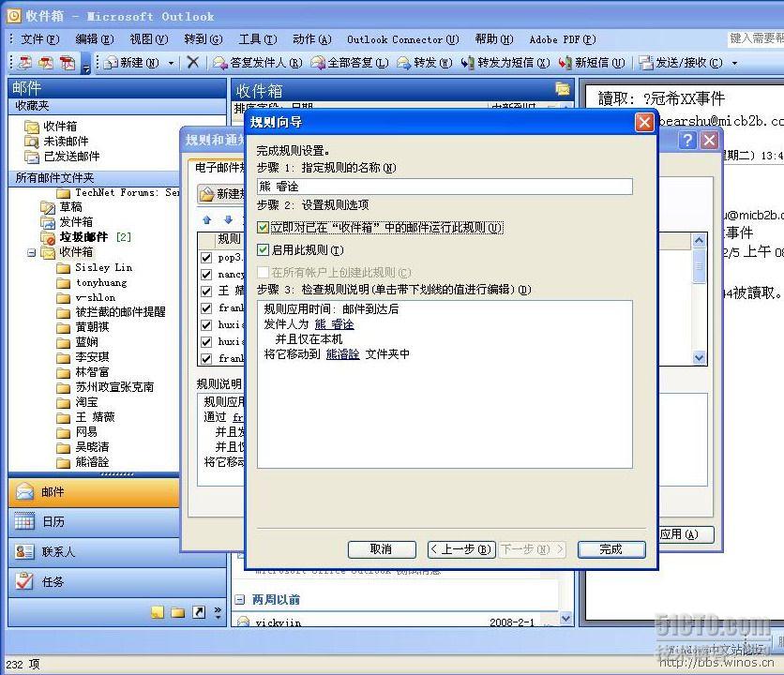Click 转发为短信 toolbar icon
This screenshot has width=784, height=675.
pyautogui.click(x=468, y=63)
